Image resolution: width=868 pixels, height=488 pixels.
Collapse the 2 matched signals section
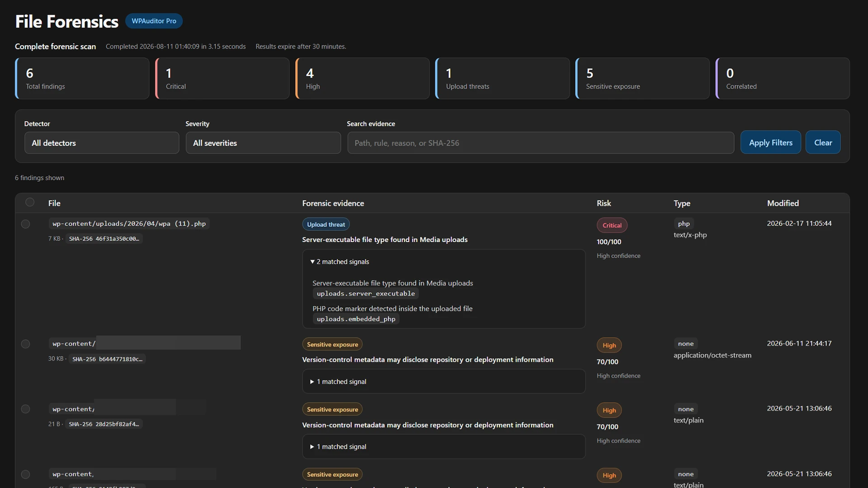(x=340, y=262)
